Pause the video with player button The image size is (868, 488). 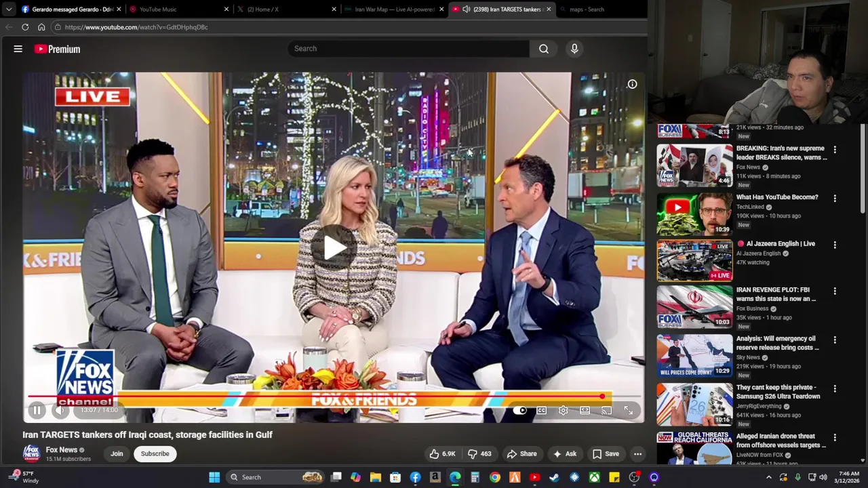point(37,410)
